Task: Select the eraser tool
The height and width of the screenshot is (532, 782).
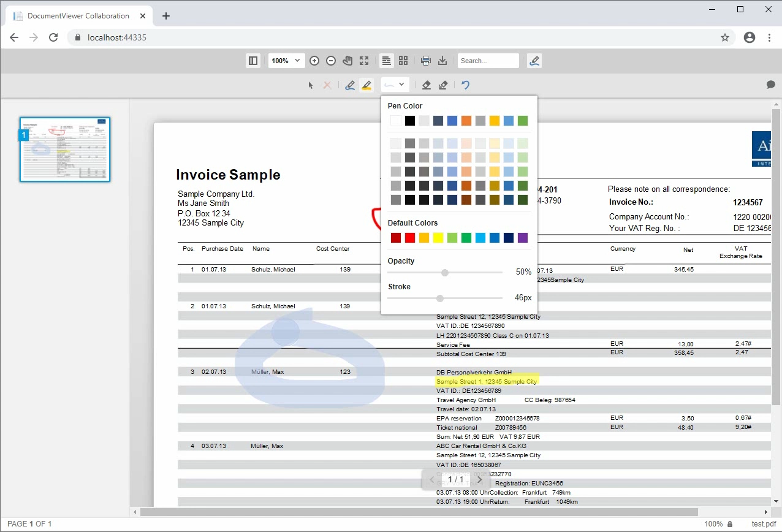Action: 427,85
